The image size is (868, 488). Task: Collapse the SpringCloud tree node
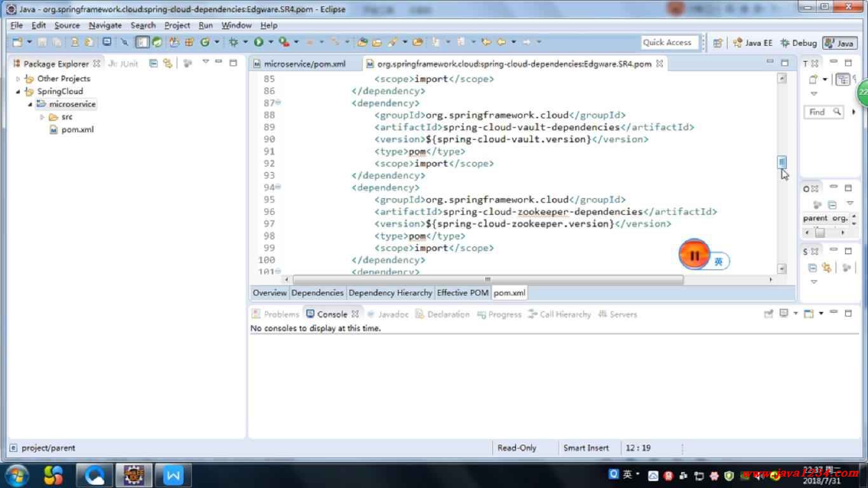(18, 91)
